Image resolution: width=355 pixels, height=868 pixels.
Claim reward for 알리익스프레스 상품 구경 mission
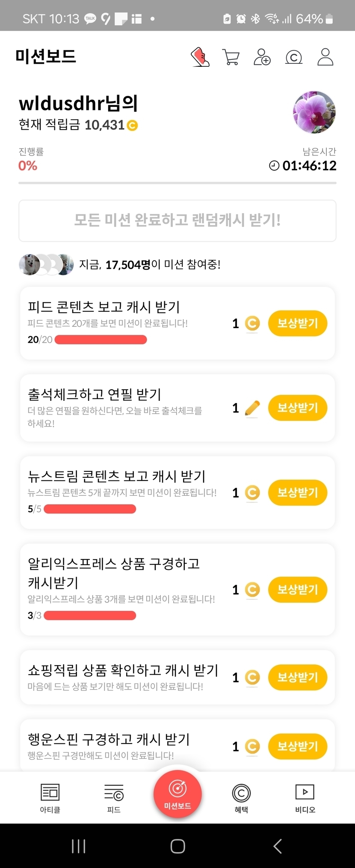pos(298,590)
